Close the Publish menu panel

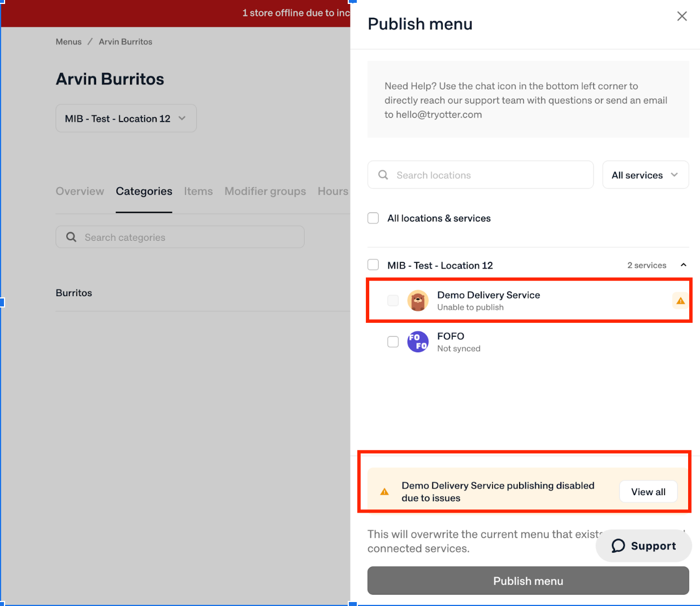point(682,16)
